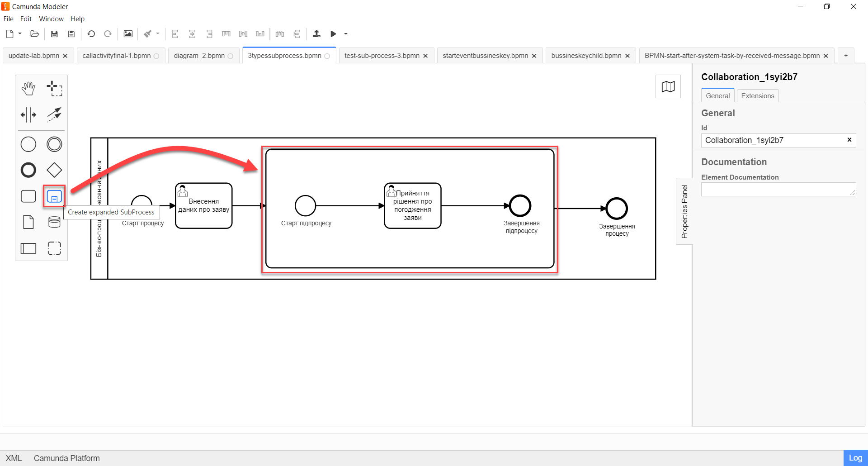Clear the Id field with X
This screenshot has height=466, width=868.
[849, 140]
